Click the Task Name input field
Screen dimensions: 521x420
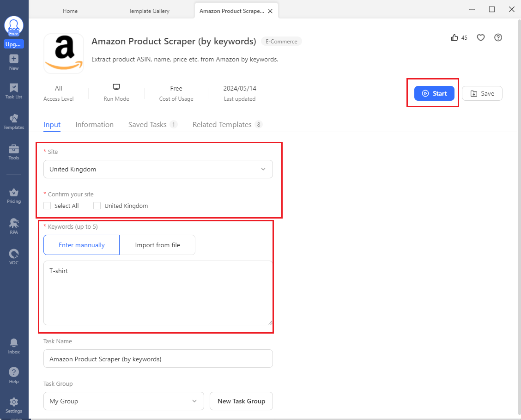pyautogui.click(x=158, y=359)
